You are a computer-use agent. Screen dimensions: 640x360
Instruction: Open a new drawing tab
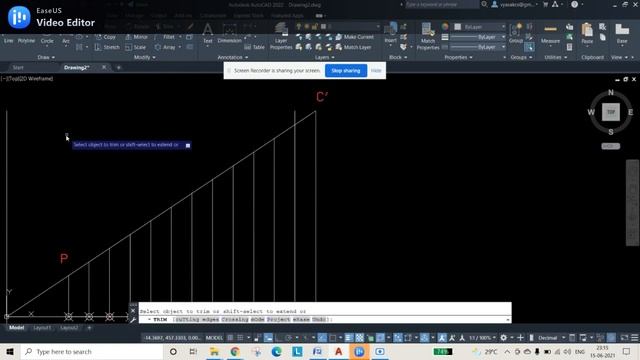coord(119,67)
